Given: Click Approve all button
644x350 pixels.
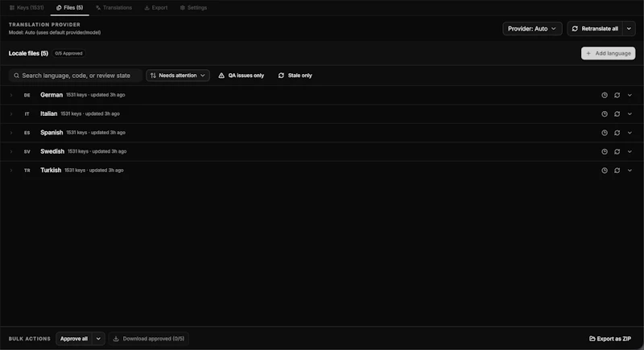Looking at the screenshot, I should (x=74, y=339).
